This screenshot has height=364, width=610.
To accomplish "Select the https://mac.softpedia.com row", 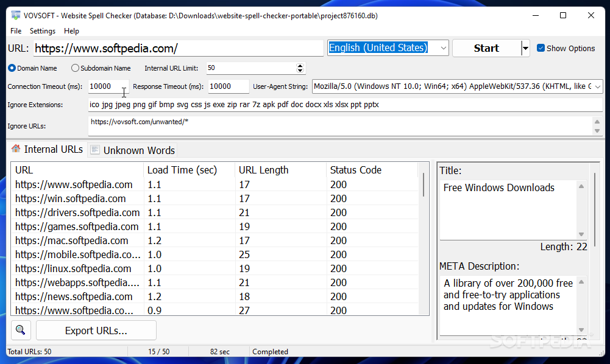I will point(215,240).
